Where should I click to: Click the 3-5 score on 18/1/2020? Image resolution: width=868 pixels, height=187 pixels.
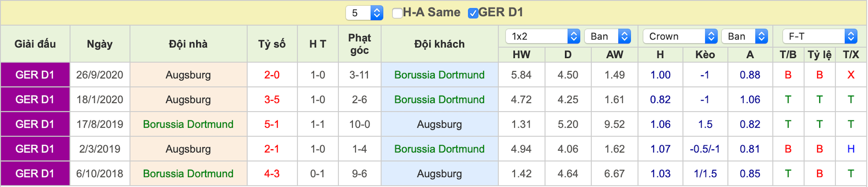272,99
